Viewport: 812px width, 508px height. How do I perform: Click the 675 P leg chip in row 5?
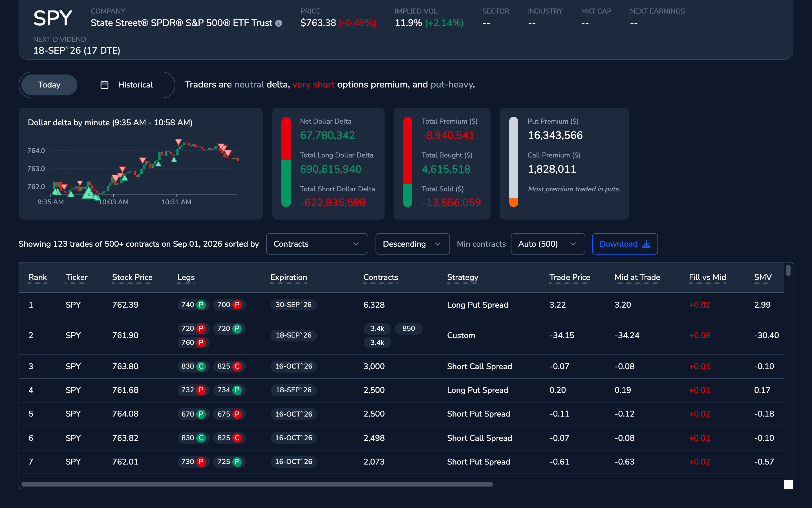pos(230,414)
